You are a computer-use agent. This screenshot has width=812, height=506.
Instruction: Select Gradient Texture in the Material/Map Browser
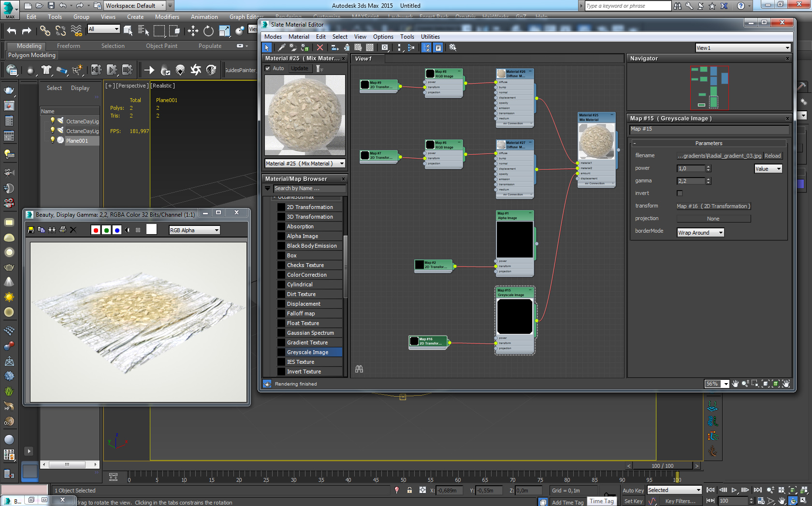(x=307, y=342)
